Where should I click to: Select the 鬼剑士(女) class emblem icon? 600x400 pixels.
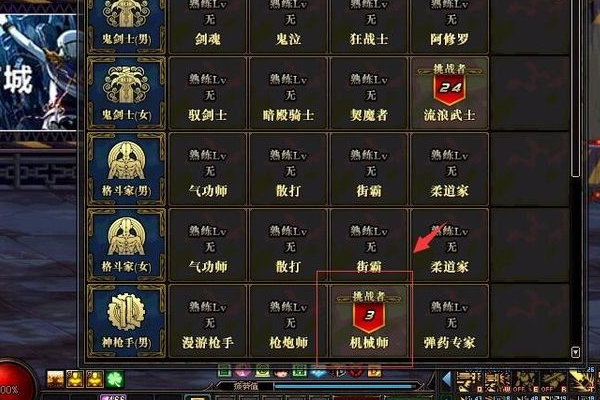point(127,85)
